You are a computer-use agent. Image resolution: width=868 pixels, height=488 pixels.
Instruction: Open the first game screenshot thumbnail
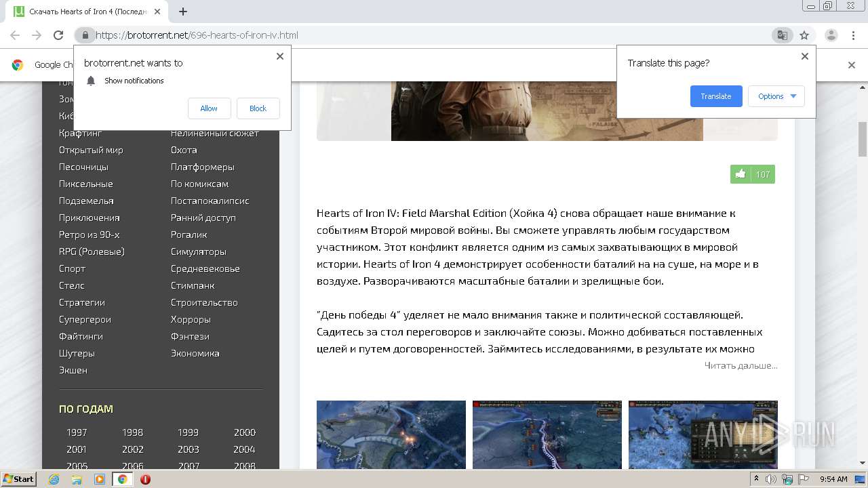(x=391, y=434)
